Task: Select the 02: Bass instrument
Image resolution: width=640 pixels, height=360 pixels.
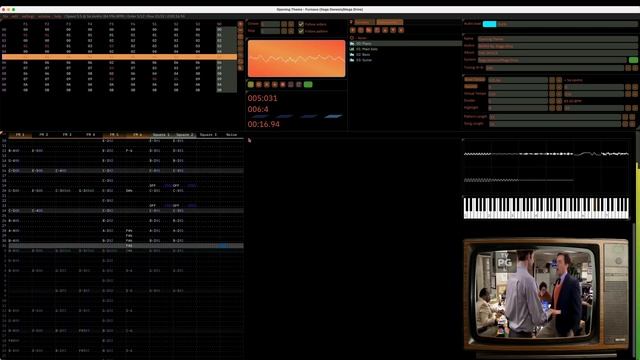Action: (x=406, y=55)
